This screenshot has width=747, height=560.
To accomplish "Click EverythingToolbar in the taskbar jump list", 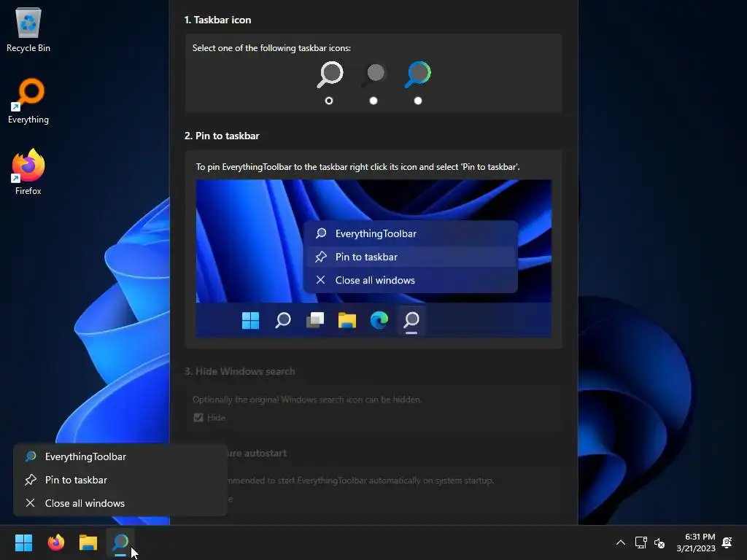I will coord(120,456).
